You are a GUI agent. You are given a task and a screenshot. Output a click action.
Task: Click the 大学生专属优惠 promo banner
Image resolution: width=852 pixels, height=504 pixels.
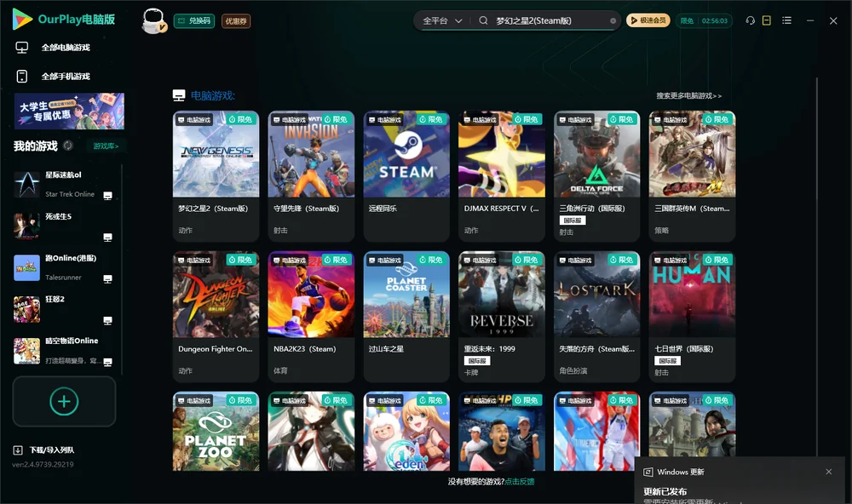point(69,111)
